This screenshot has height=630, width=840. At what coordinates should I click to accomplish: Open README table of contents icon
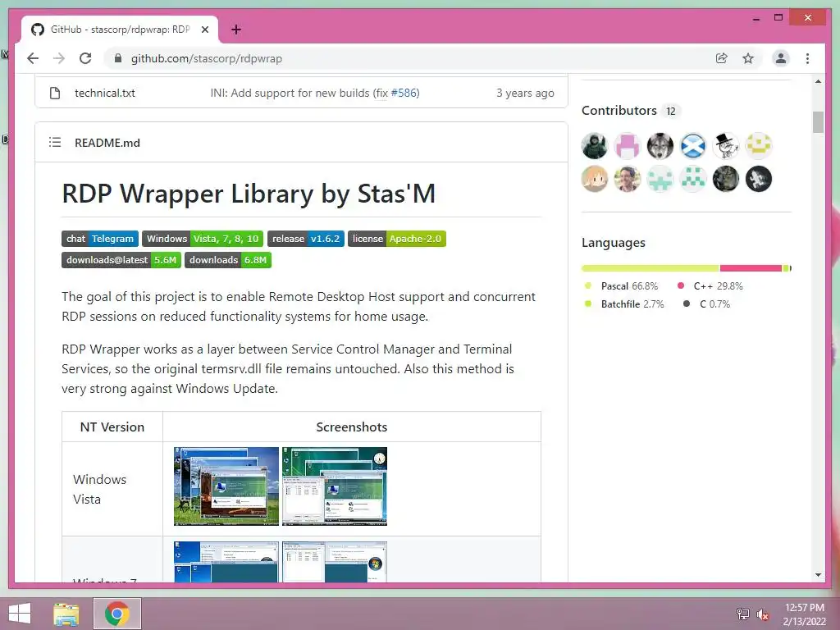point(55,142)
